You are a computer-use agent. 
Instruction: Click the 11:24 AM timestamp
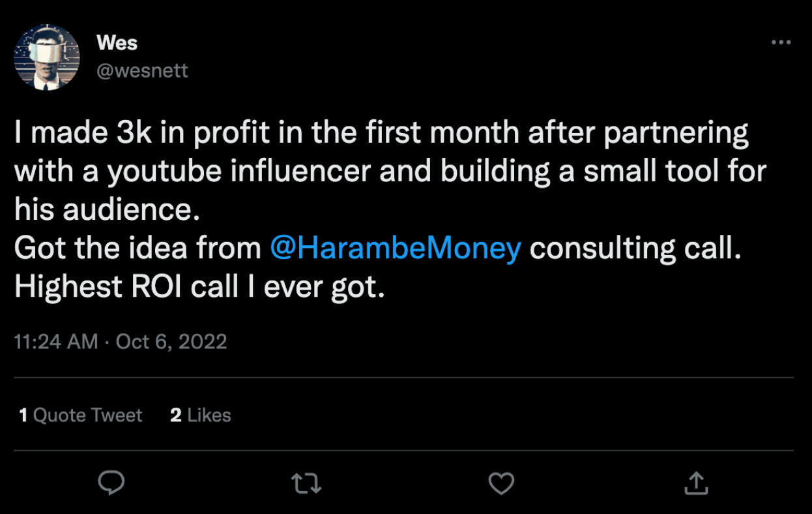click(x=56, y=341)
